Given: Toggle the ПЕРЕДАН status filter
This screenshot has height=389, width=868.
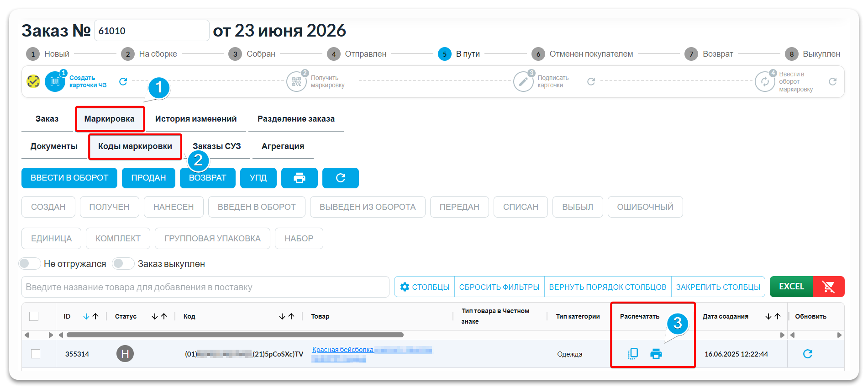Looking at the screenshot, I should tap(459, 207).
